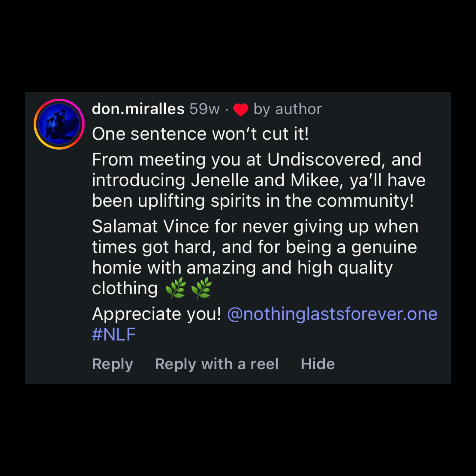Click the red heart icon
The width and height of the screenshot is (476, 476).
(241, 110)
